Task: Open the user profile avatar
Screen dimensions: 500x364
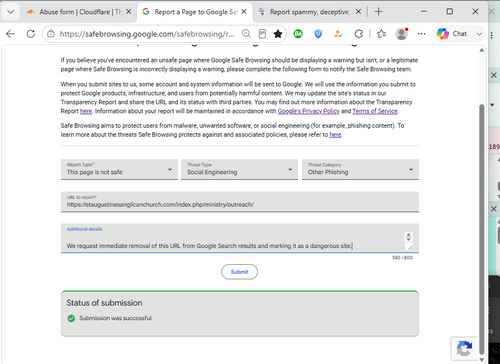Action: pos(402,34)
